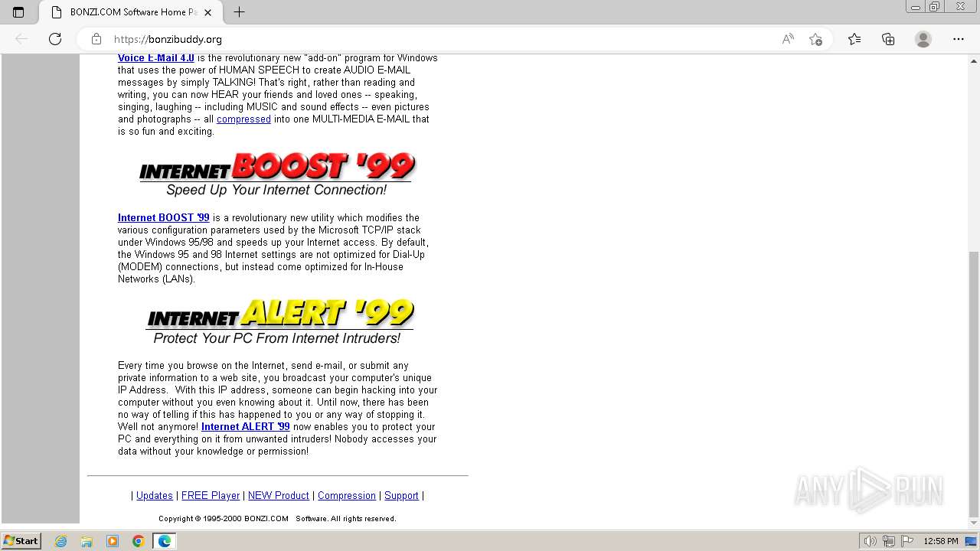Click the 'Speed Up Your Internet Connection!' tagline
This screenshot has width=980, height=551.
pyautogui.click(x=276, y=190)
